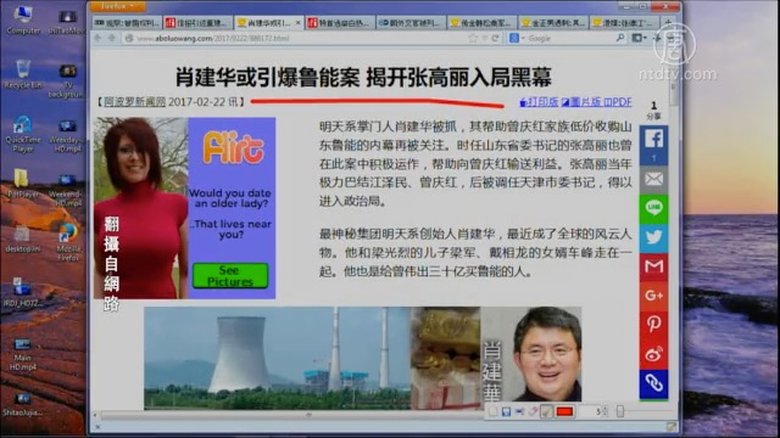Click the "See Pictures" ad button

229,276
